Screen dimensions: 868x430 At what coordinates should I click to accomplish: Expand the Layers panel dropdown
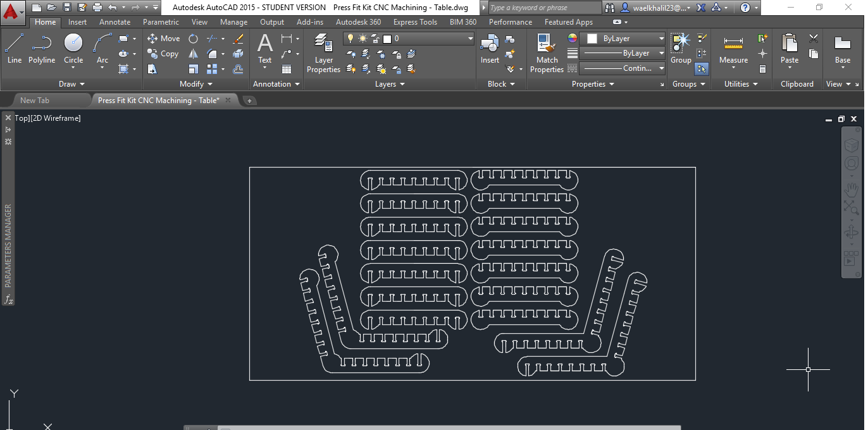tap(390, 84)
